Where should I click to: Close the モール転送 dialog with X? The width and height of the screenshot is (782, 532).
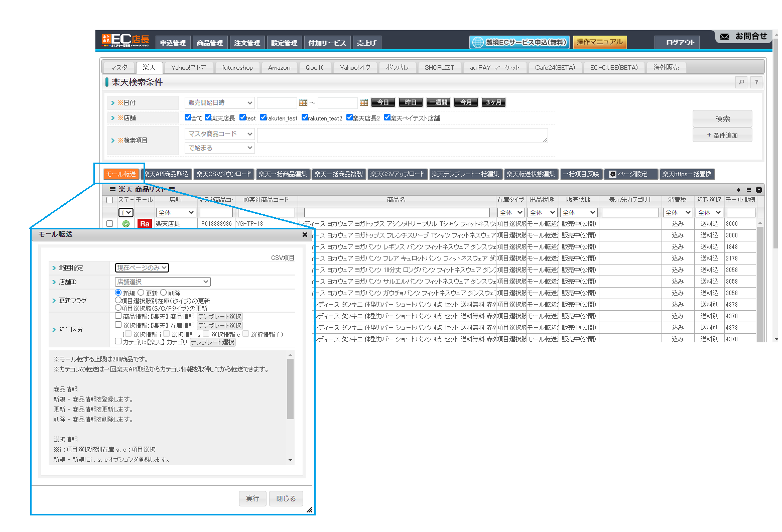[x=305, y=234]
